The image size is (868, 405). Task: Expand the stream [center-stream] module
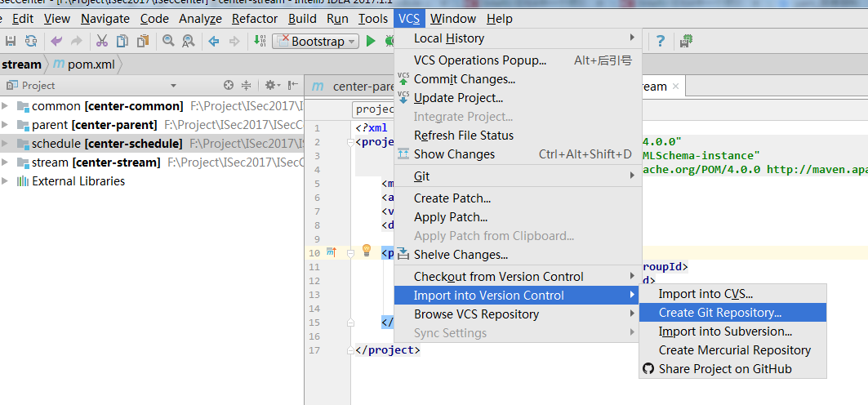coord(6,162)
